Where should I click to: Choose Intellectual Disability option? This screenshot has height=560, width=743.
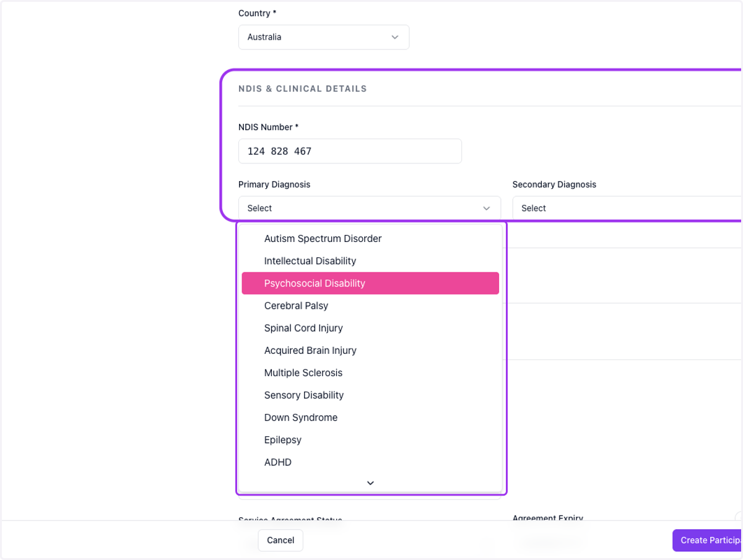pyautogui.click(x=370, y=261)
